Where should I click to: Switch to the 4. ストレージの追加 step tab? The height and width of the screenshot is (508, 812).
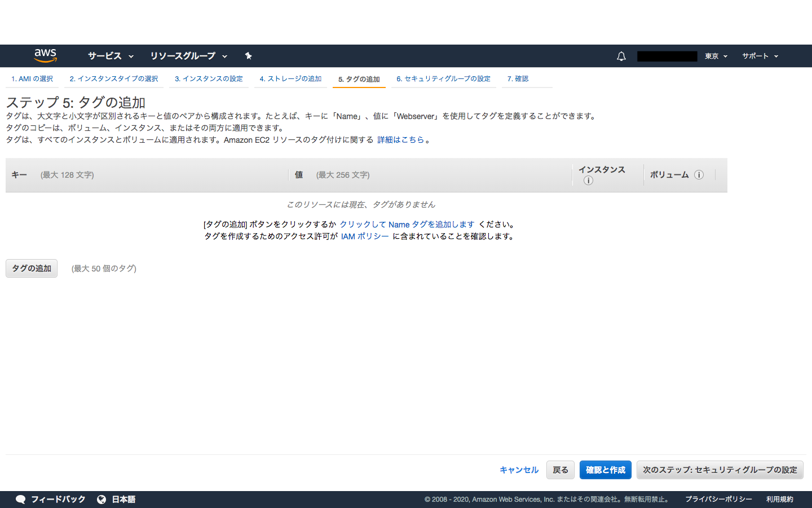click(x=290, y=78)
